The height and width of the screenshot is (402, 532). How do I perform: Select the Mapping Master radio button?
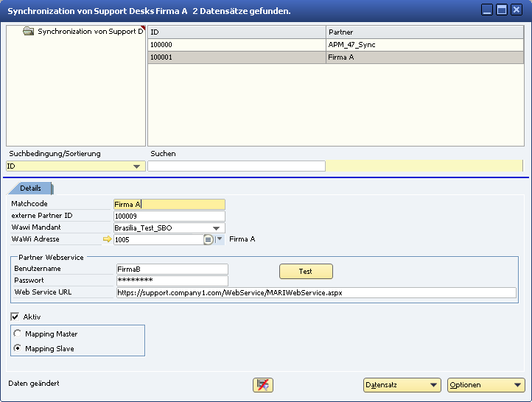pos(18,334)
